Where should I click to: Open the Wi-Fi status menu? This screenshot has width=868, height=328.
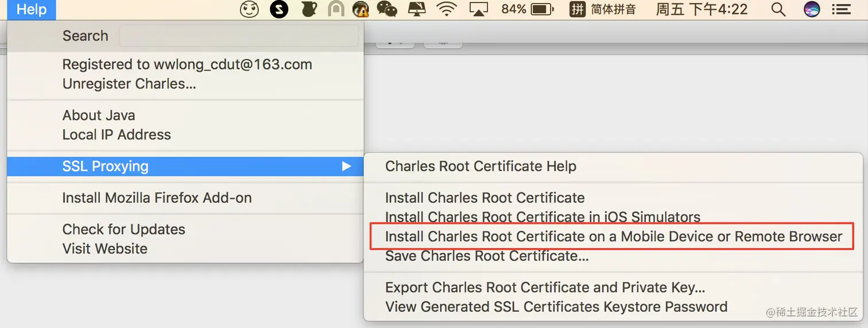point(446,9)
